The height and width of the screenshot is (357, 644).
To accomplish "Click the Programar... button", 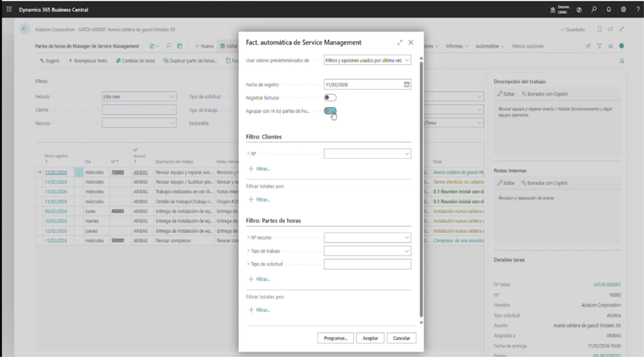I will [335, 338].
